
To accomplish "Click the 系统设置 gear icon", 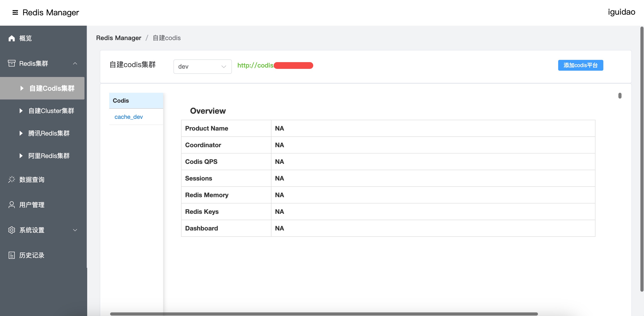I will tap(11, 230).
